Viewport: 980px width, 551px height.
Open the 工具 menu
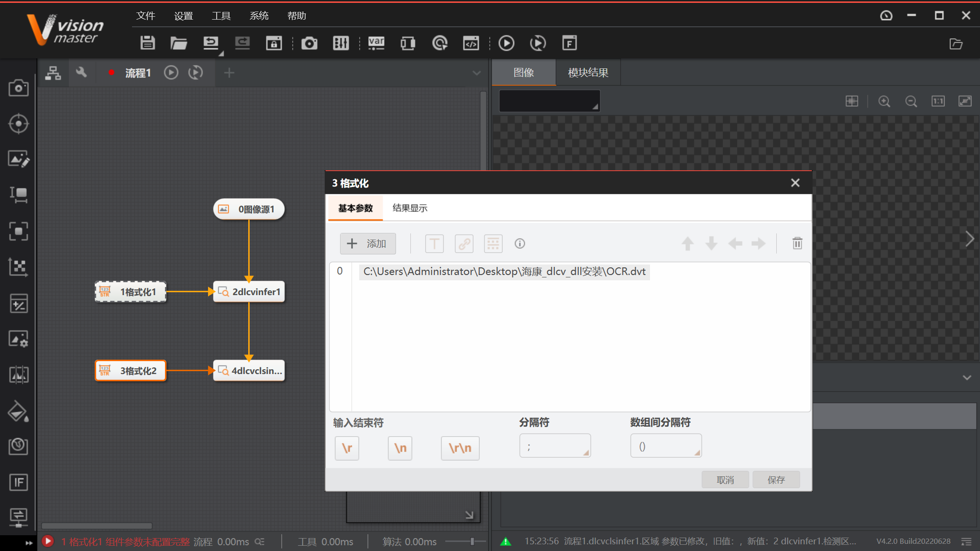[x=221, y=16]
